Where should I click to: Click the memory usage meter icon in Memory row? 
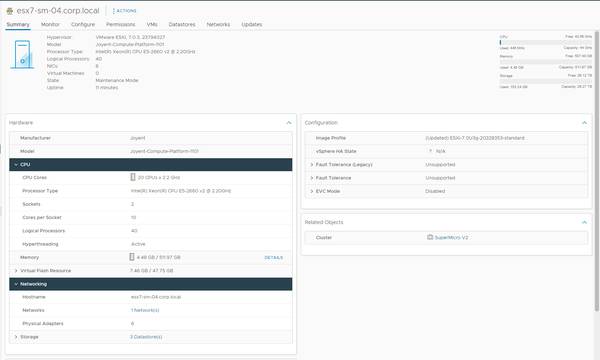click(x=132, y=257)
